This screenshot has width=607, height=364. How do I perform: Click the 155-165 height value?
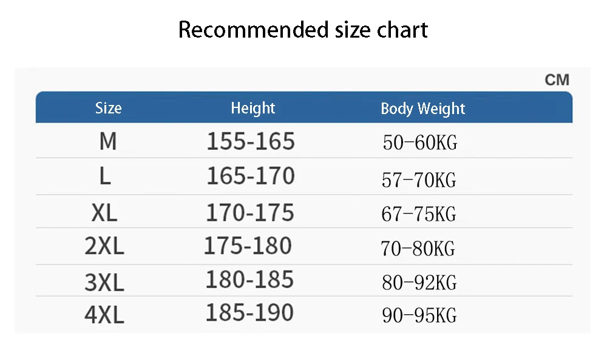pyautogui.click(x=251, y=142)
